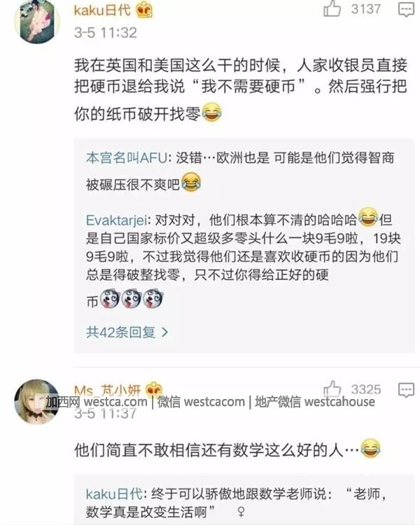Open kaku日代's profile avatar
The image size is (420, 525).
[x=37, y=21]
